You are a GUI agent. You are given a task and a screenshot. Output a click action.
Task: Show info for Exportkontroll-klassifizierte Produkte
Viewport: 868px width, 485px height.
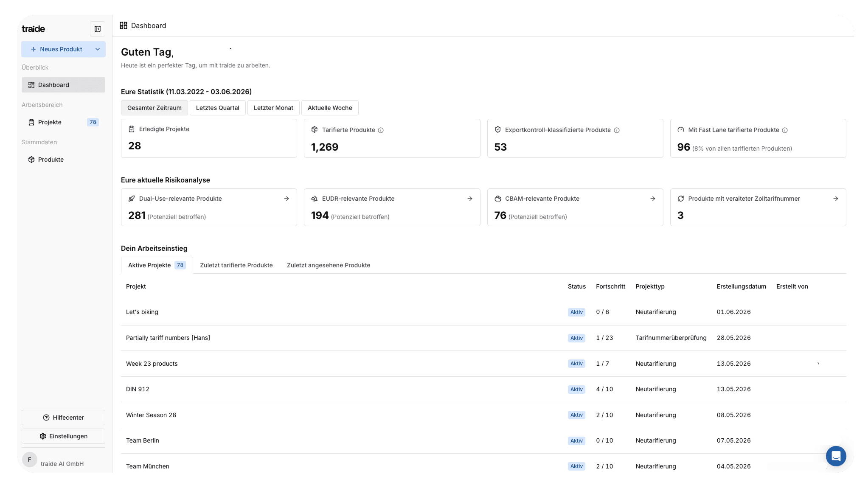[x=617, y=130]
